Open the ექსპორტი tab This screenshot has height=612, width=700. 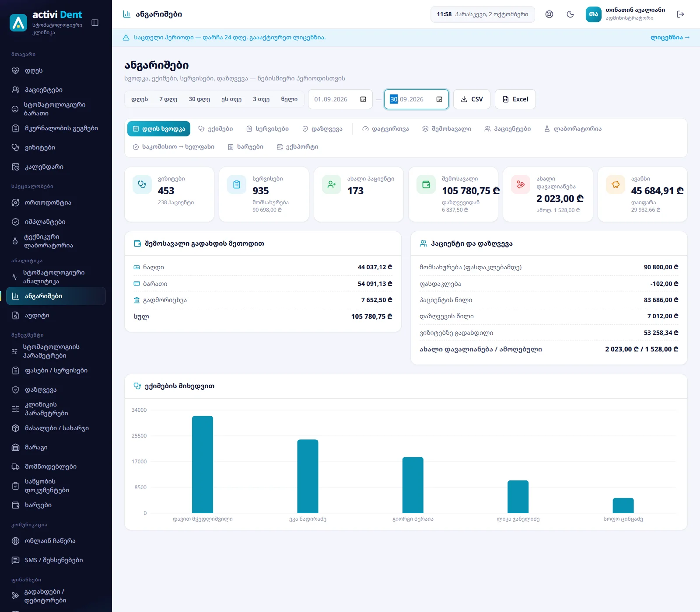(x=297, y=147)
